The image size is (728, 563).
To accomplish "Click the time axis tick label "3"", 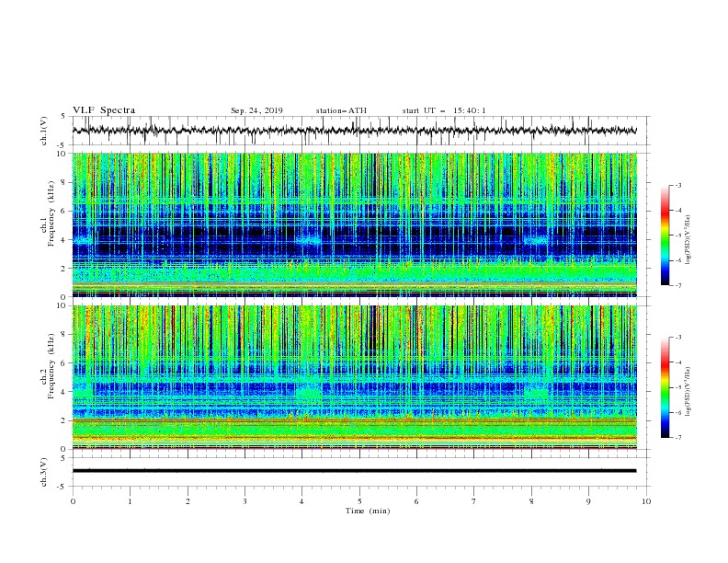I will pyautogui.click(x=245, y=501).
